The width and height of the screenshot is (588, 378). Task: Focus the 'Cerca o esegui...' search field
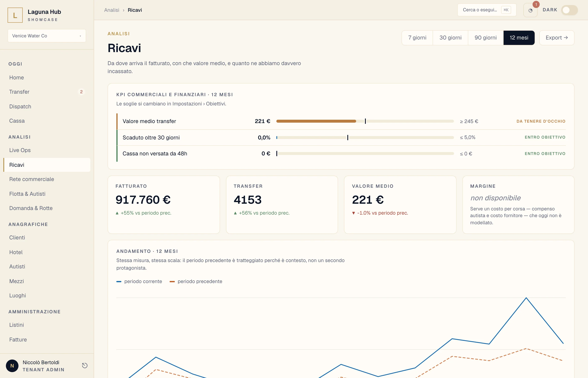click(x=487, y=10)
